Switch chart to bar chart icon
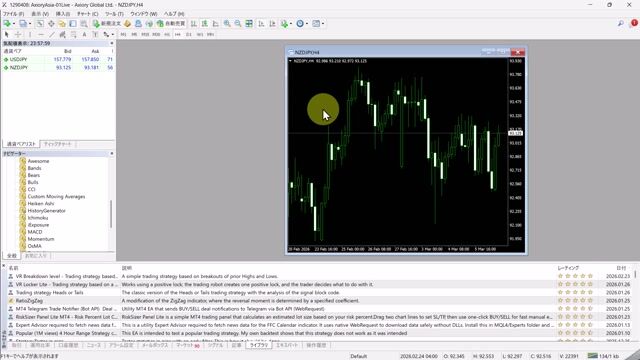Screen dimensions: 640x360 click(x=194, y=24)
